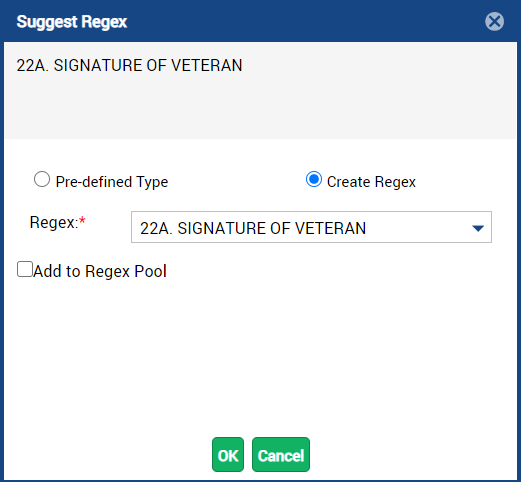Confirm with the green OK button
Screen dimensions: 521x482
228,455
